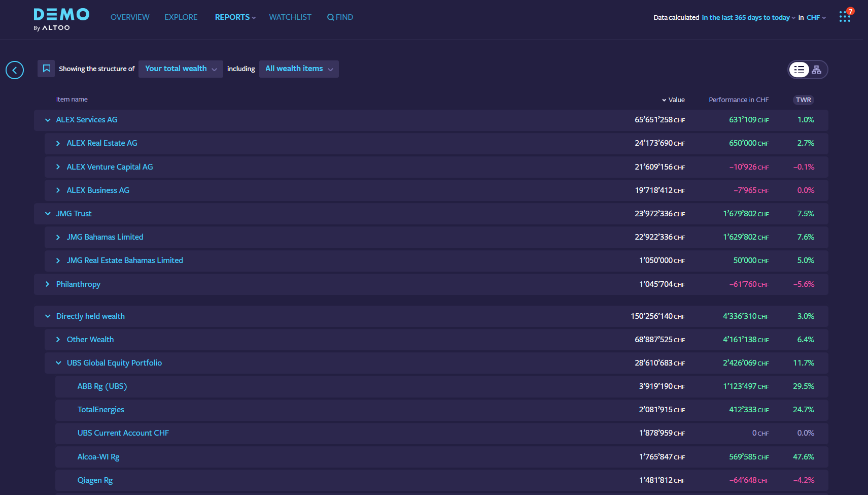Go to the Watchlist tab

click(290, 17)
